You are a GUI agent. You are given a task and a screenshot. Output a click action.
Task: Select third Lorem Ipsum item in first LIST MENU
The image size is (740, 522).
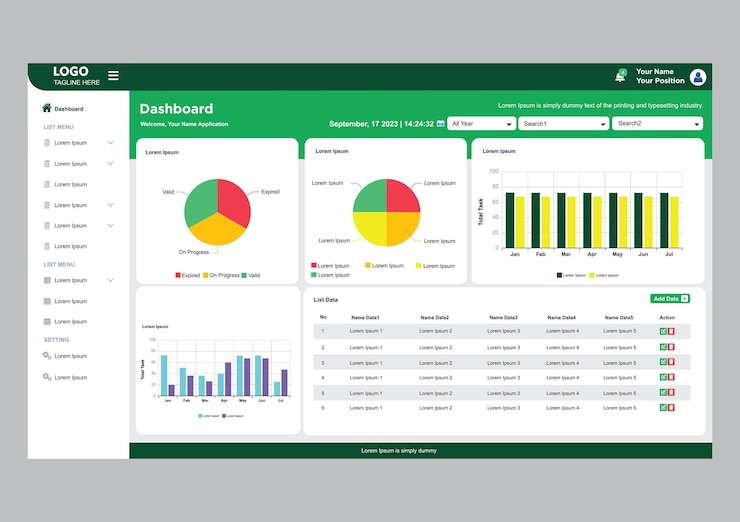66,184
